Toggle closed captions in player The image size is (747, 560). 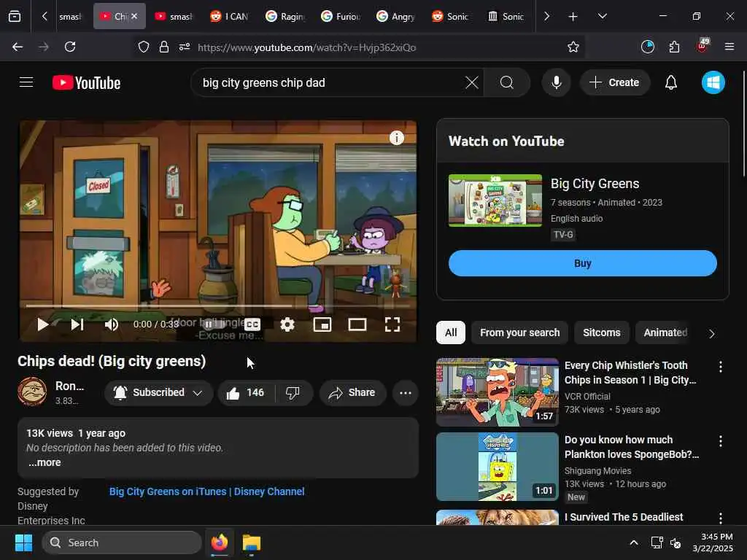pos(252,324)
